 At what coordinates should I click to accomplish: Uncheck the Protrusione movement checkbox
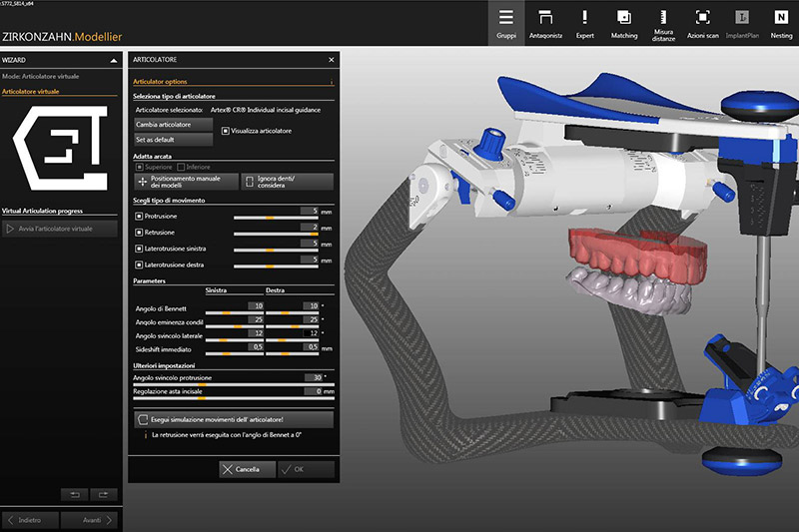pos(138,215)
